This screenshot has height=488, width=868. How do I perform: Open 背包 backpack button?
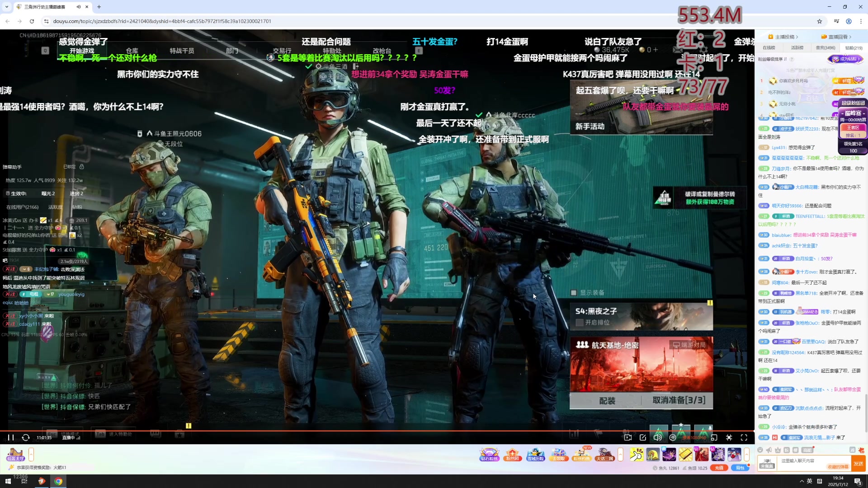pos(740,468)
